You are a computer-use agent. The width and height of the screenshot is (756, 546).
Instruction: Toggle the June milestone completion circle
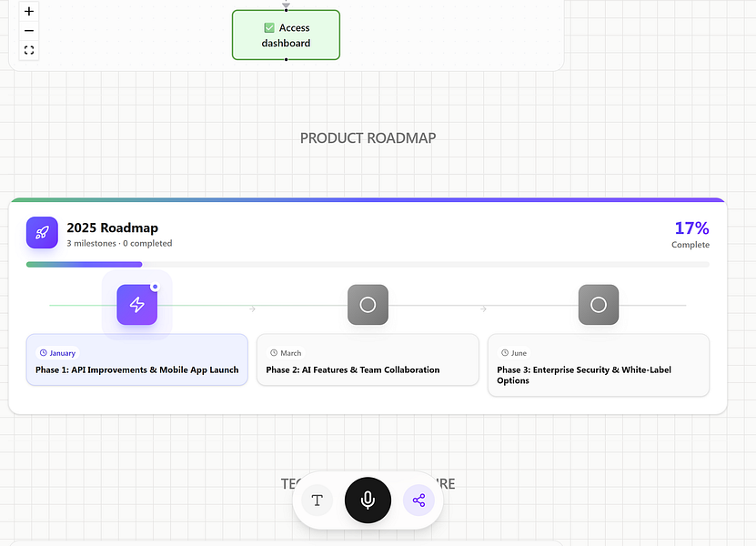point(598,305)
